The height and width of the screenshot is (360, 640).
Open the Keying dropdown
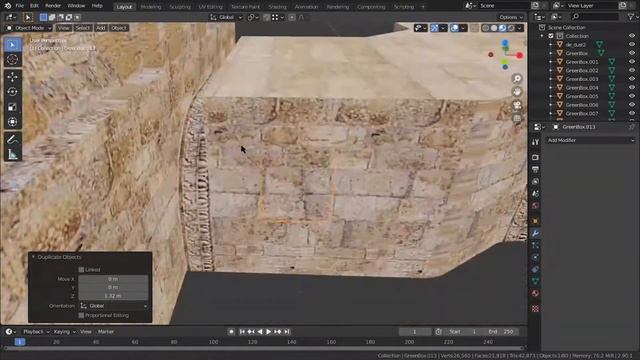(x=64, y=332)
